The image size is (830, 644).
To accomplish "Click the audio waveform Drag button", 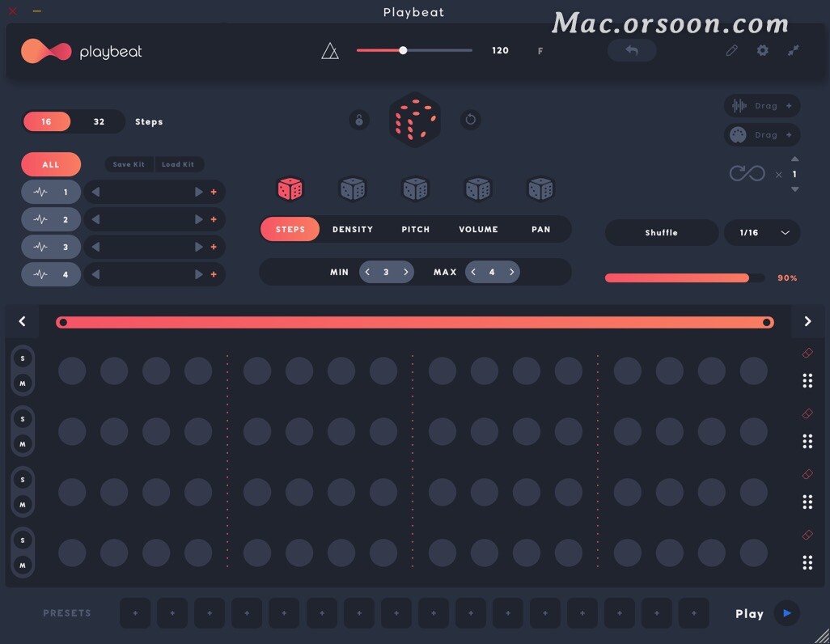I will (762, 106).
